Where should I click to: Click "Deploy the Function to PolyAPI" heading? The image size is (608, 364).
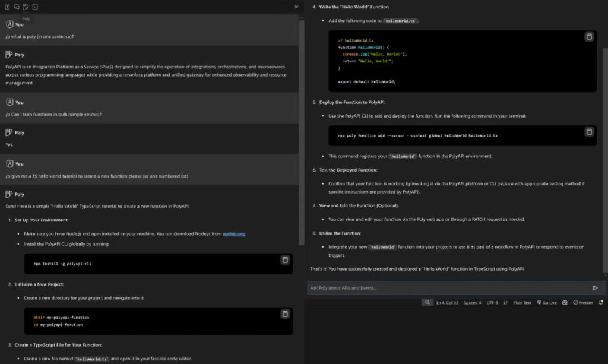coord(353,102)
